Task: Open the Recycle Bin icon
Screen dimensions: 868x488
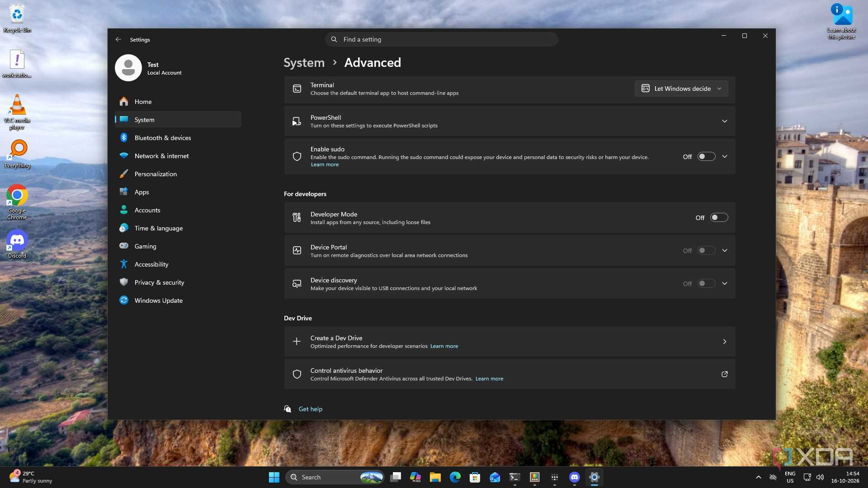Action: tap(17, 19)
